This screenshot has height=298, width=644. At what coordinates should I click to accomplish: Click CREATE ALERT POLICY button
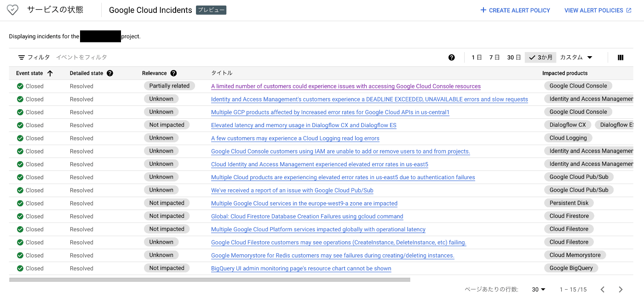[515, 10]
